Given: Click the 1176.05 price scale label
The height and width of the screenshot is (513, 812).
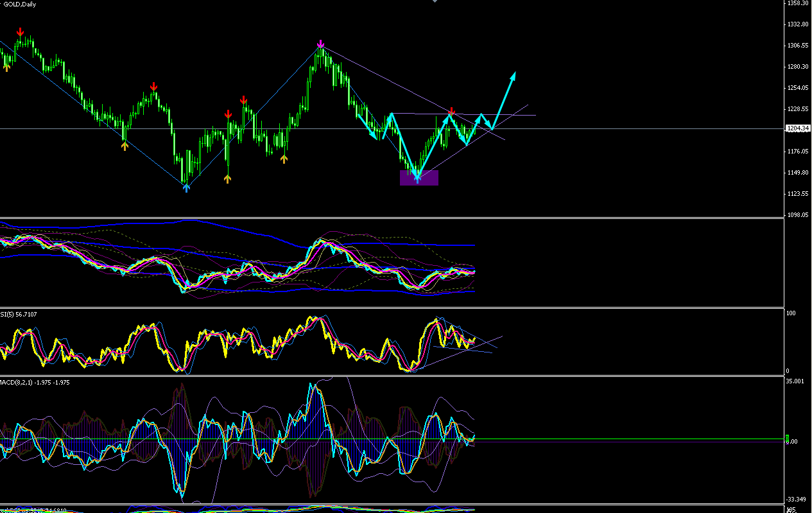Looking at the screenshot, I should 798,152.
